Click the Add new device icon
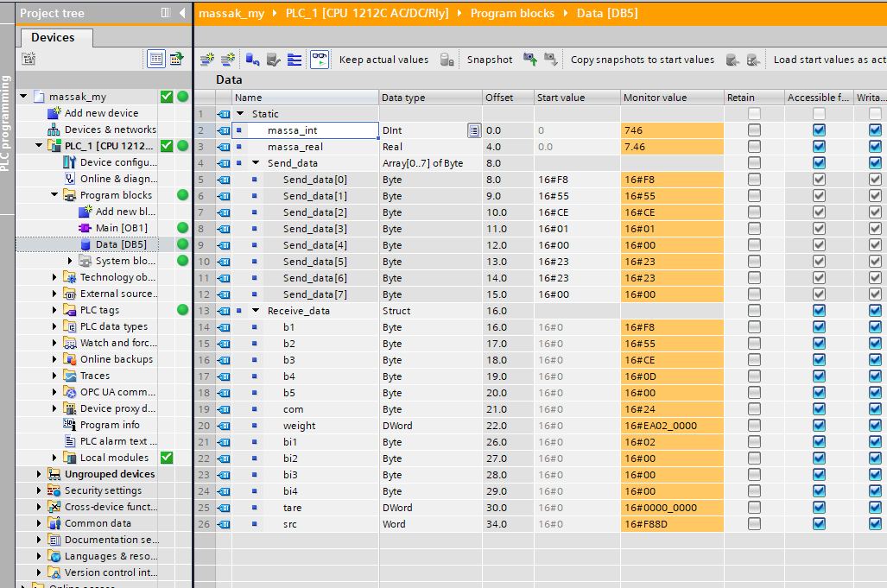Viewport: 887px width, 588px height. click(55, 113)
